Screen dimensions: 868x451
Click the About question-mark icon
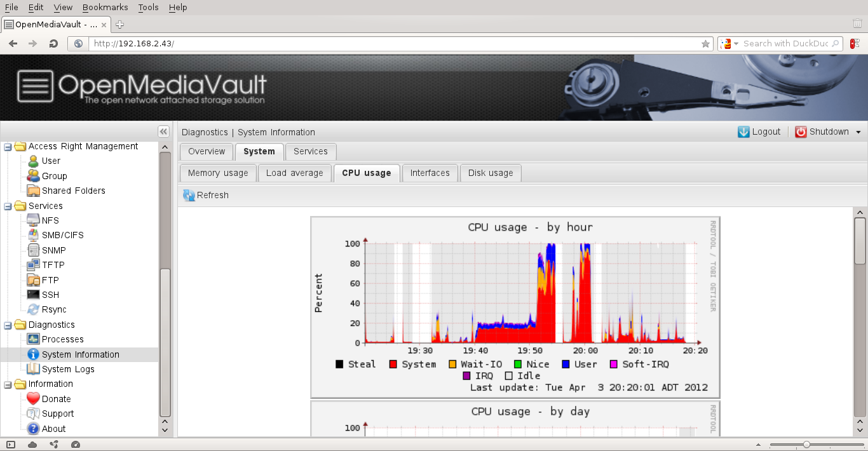click(x=33, y=429)
